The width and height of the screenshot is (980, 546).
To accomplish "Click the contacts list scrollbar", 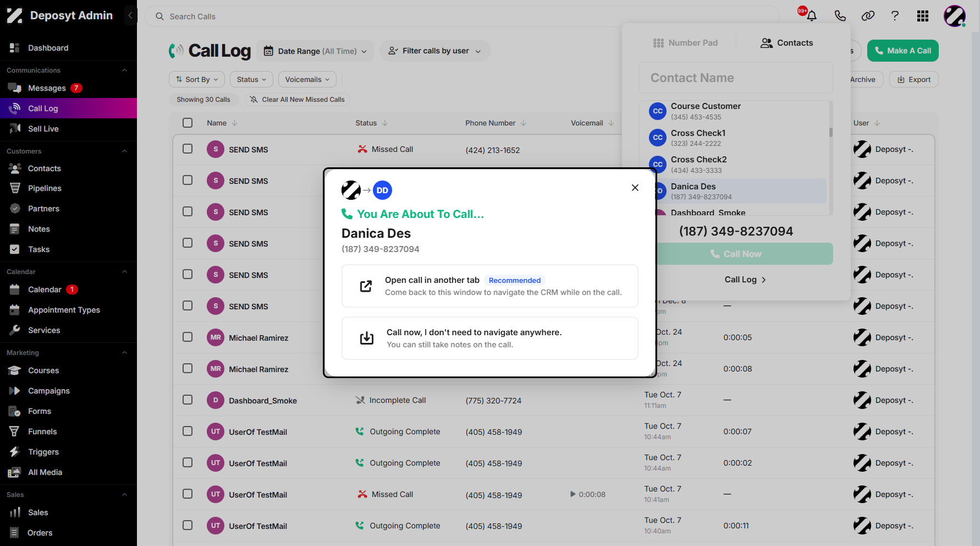I will click(x=830, y=132).
